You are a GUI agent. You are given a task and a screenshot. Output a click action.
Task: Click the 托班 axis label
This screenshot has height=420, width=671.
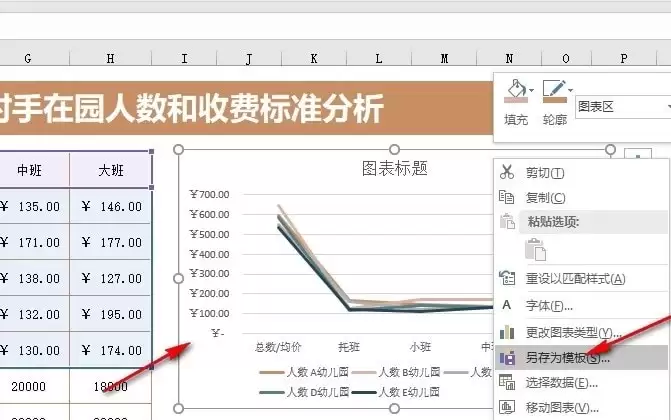349,347
